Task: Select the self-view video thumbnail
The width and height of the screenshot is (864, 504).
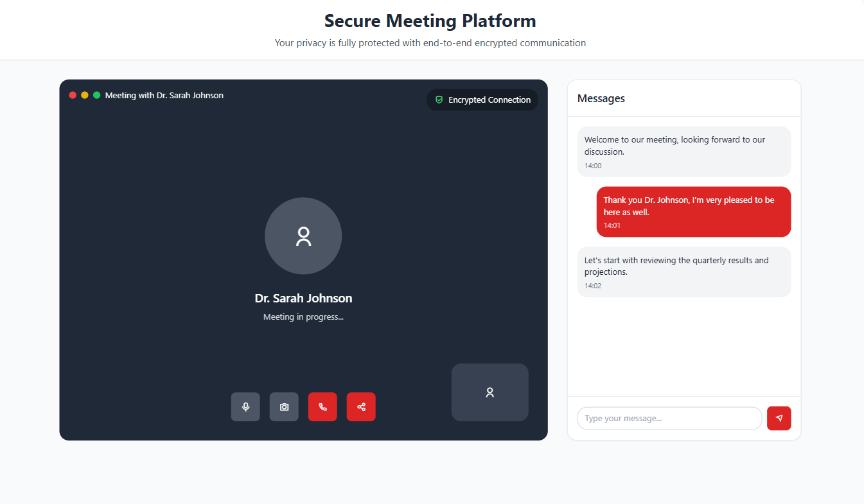Action: [x=489, y=392]
